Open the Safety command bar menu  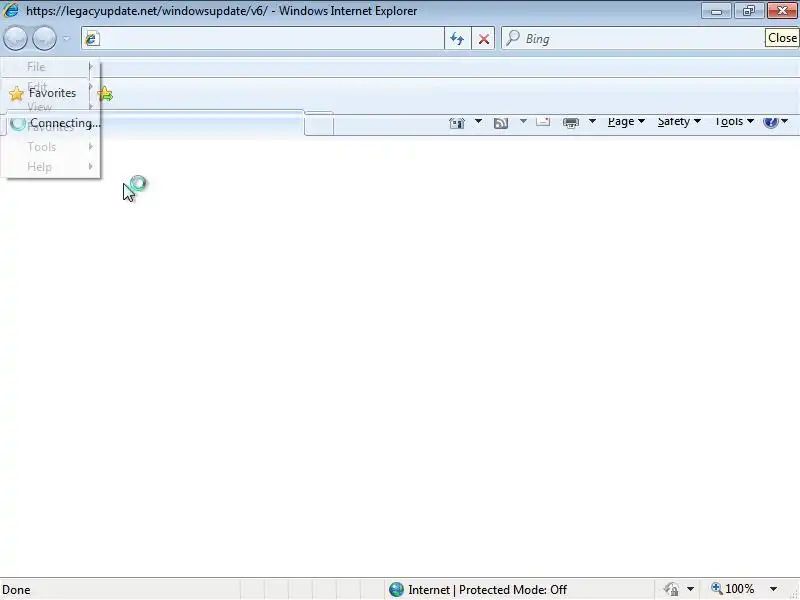(679, 121)
